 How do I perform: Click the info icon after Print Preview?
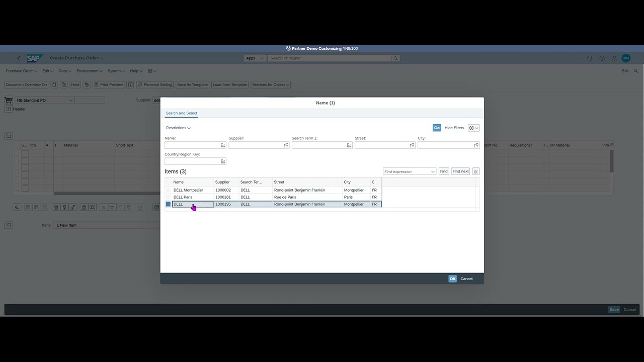pyautogui.click(x=130, y=84)
